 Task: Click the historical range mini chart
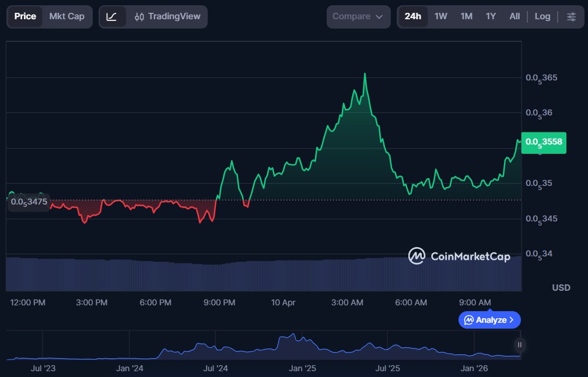point(262,346)
